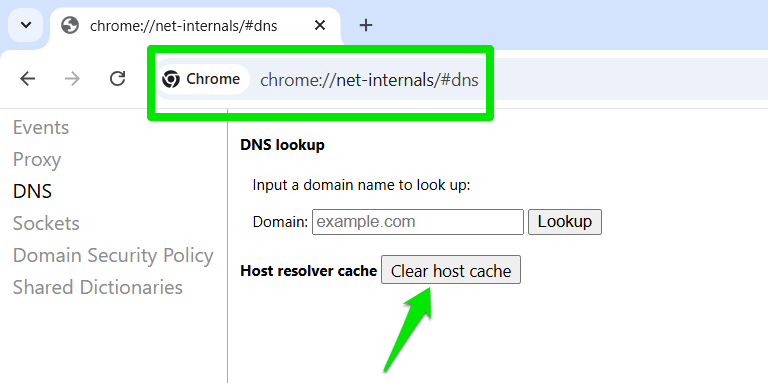This screenshot has height=383, width=768.
Task: Open the Sockets section
Action: (46, 223)
